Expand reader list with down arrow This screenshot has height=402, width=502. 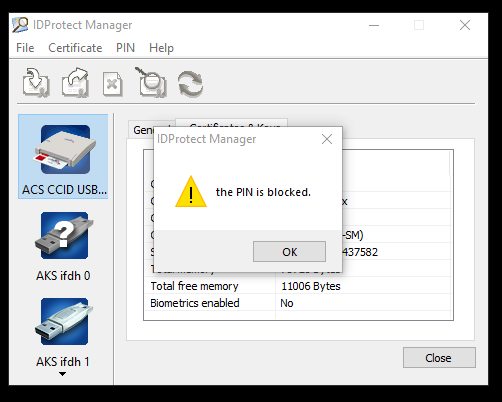(62, 374)
